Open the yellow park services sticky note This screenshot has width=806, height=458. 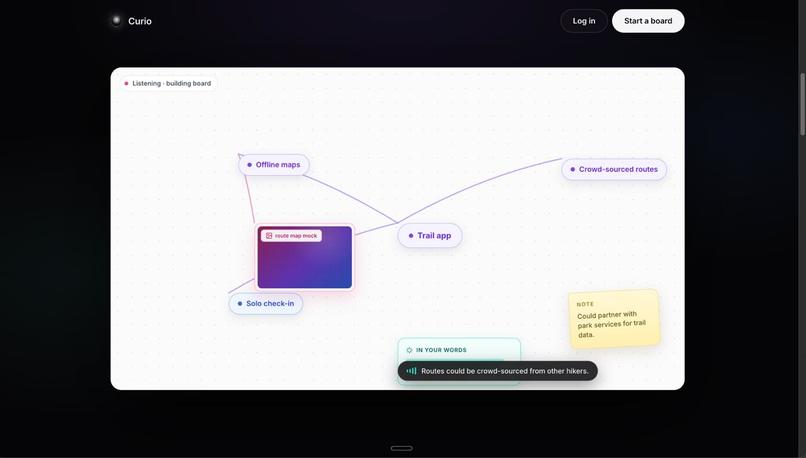coord(614,319)
